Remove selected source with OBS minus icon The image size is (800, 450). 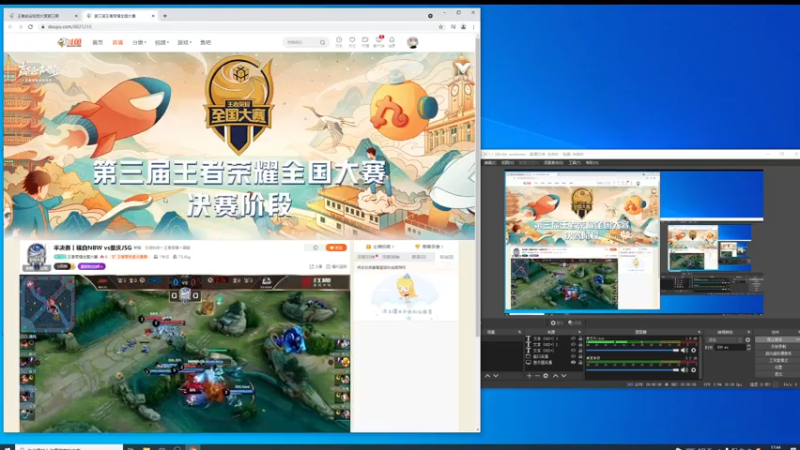click(x=537, y=376)
